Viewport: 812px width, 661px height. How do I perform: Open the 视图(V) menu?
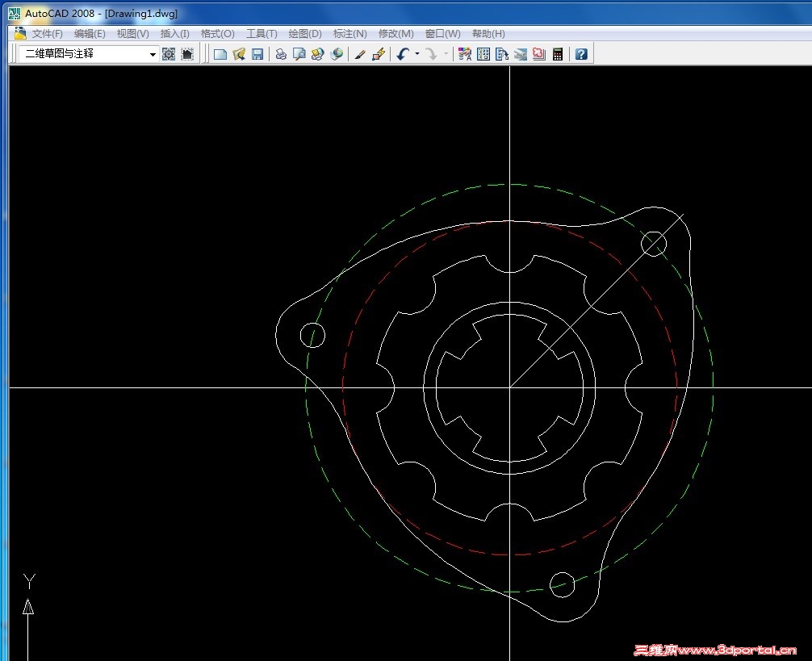pyautogui.click(x=132, y=34)
